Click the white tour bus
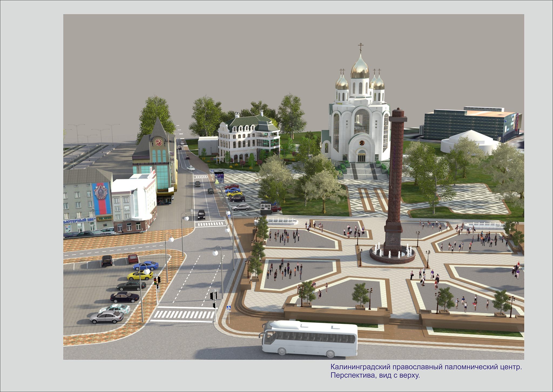This screenshot has height=392, width=553. point(309,338)
